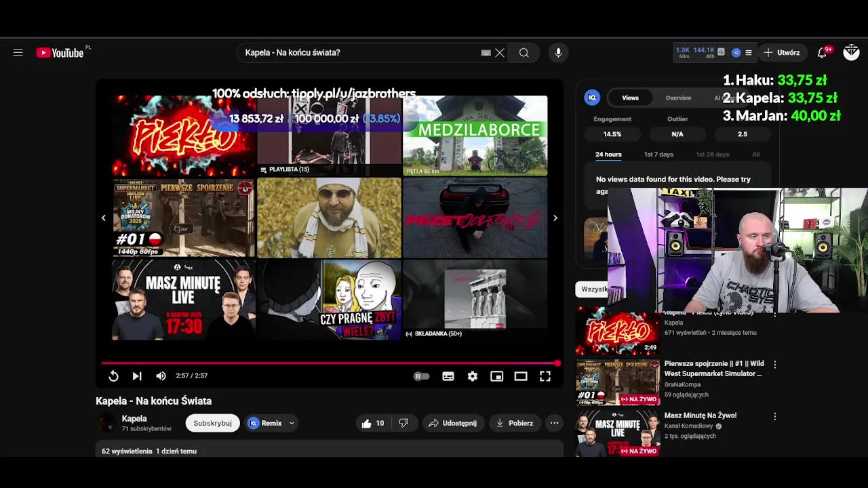Viewport: 868px width, 488px height.
Task: Show previous end-screen suggestions arrow
Action: [103, 218]
